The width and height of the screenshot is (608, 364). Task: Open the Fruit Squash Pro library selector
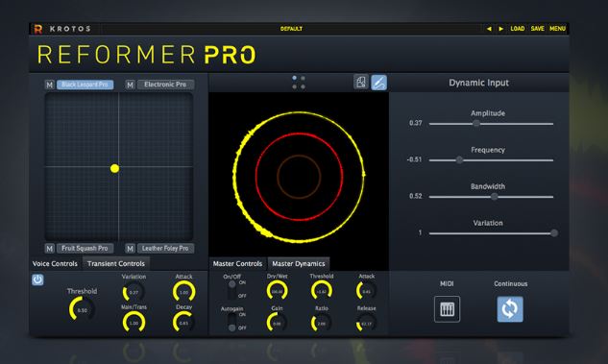click(x=85, y=248)
